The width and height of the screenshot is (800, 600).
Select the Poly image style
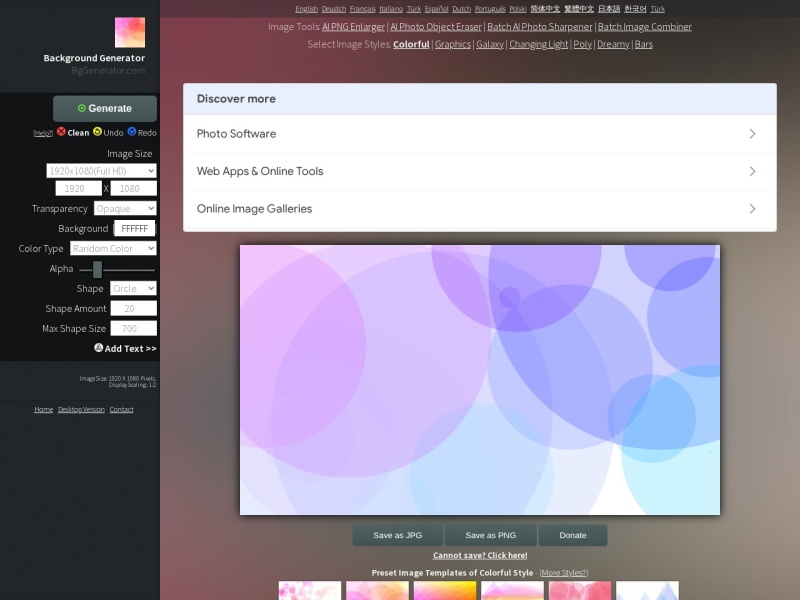tap(582, 44)
